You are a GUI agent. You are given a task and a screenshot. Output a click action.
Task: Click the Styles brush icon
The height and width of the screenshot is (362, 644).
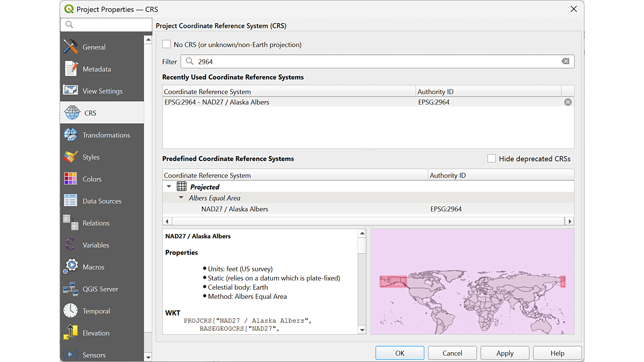pos(71,157)
